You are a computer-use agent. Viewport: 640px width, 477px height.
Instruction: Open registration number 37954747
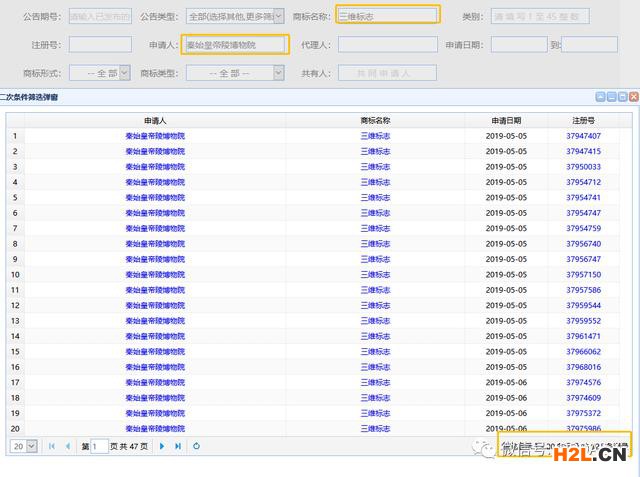[583, 213]
